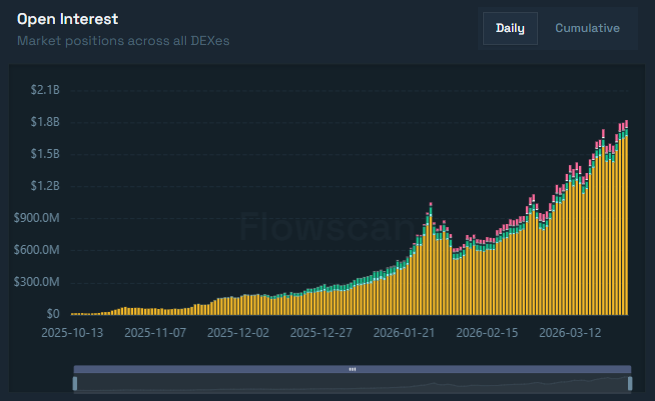Switch chart to Cumulative view
Screen dimensions: 655x401
coord(587,28)
